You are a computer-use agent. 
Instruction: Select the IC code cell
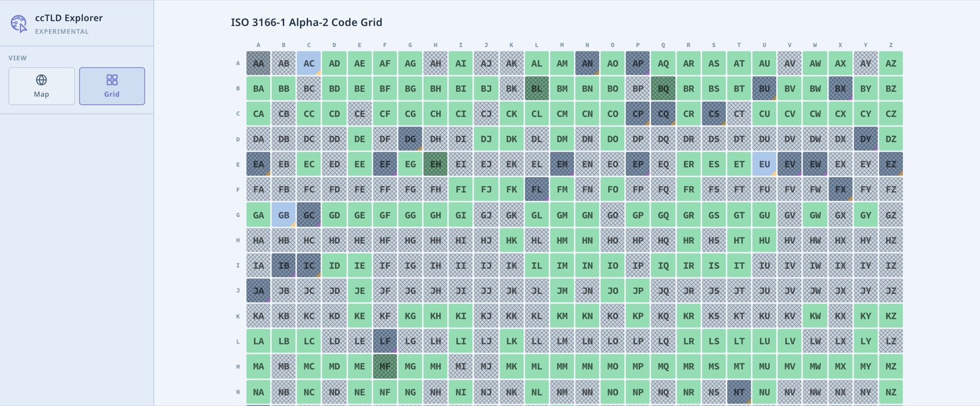point(309,266)
